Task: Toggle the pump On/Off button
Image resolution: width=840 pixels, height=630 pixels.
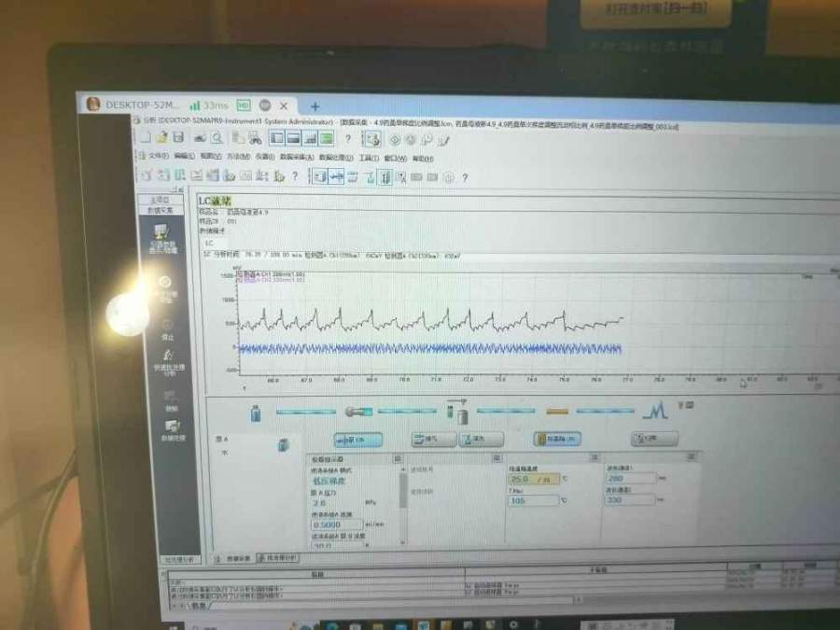Action: [x=357, y=439]
